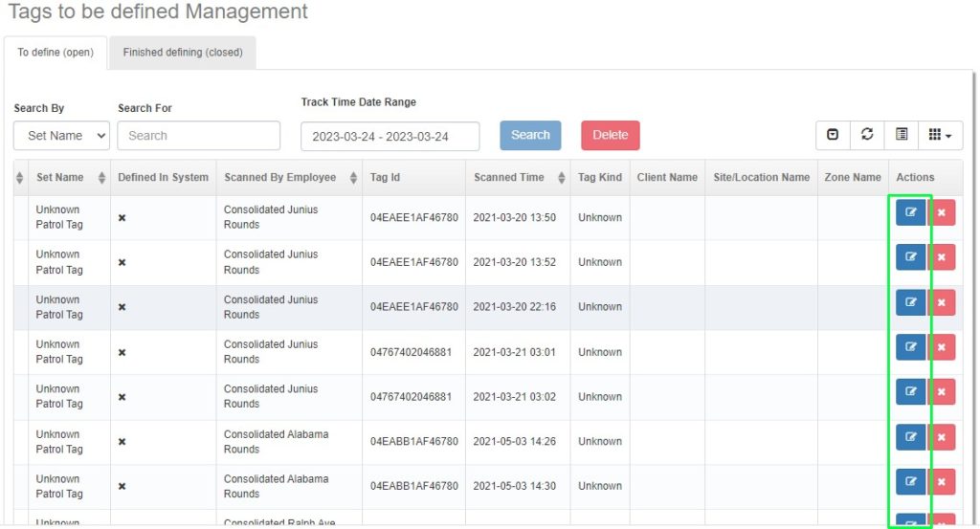
Task: Click the toolbar icon left of refresh
Action: pyautogui.click(x=833, y=135)
